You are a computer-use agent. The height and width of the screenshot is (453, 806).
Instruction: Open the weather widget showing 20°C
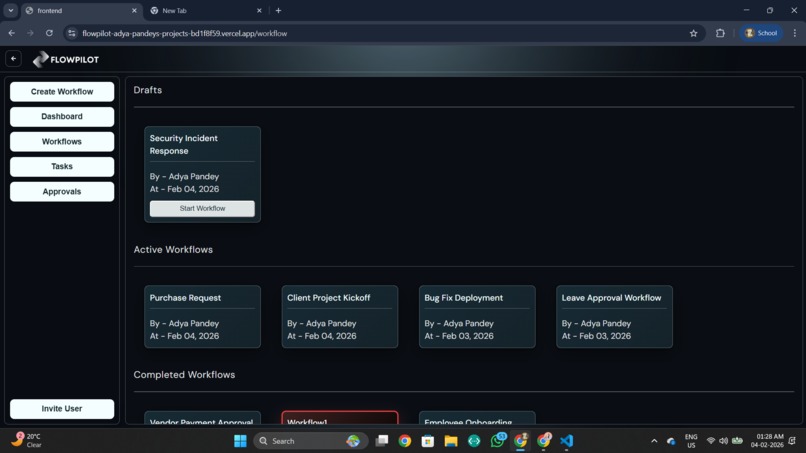pos(26,441)
